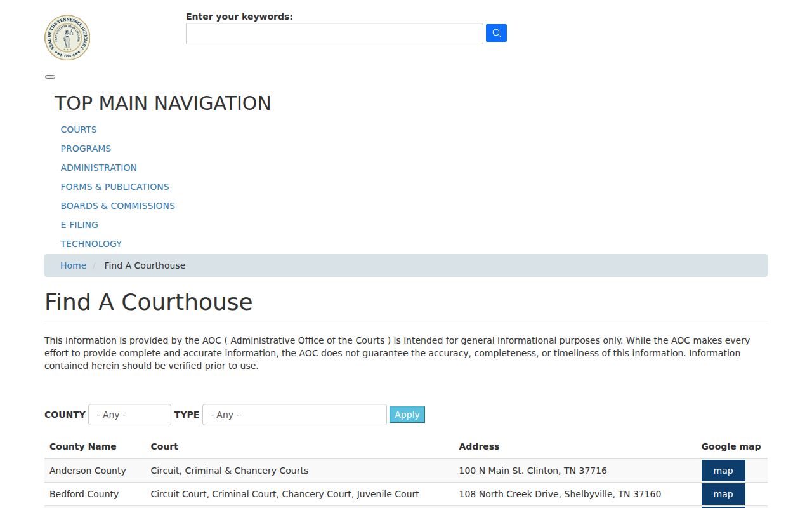Go to ADMINISTRATION section
This screenshot has height=508, width=812.
[x=99, y=168]
